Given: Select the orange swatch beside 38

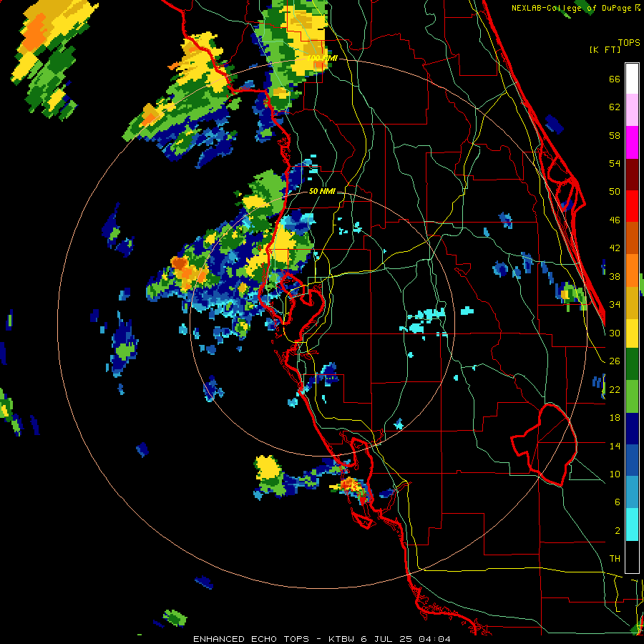Looking at the screenshot, I should coord(632,270).
